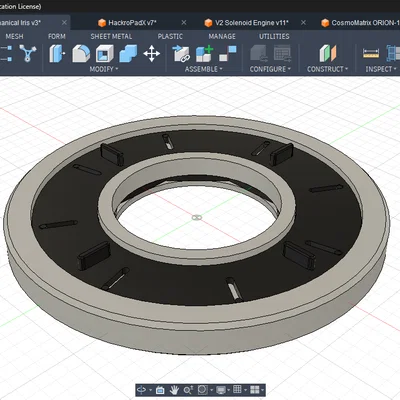
Task: Select the Offset Plane construct icon
Action: click(328, 54)
